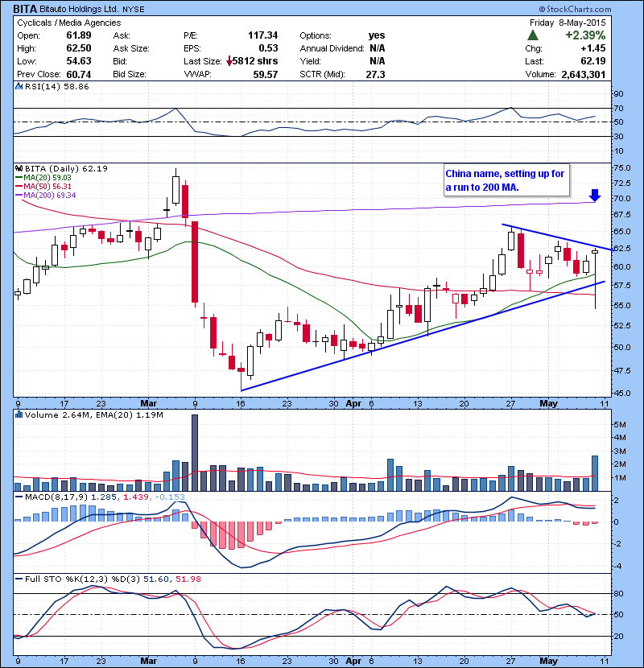
Task: Click the MA(50) 56.31 legend text
Action: click(47, 187)
